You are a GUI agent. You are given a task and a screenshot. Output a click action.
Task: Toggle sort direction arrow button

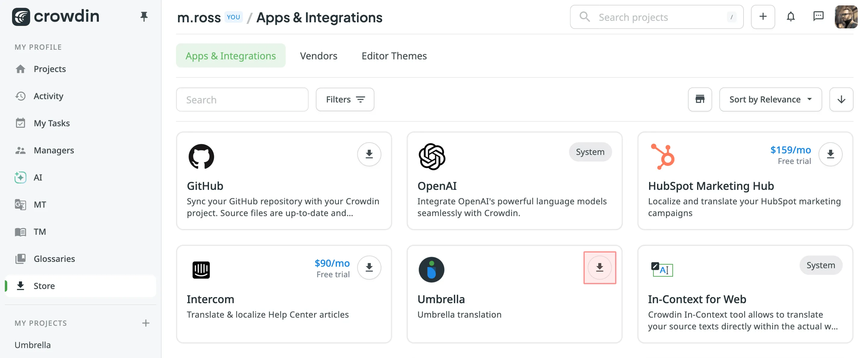point(841,99)
